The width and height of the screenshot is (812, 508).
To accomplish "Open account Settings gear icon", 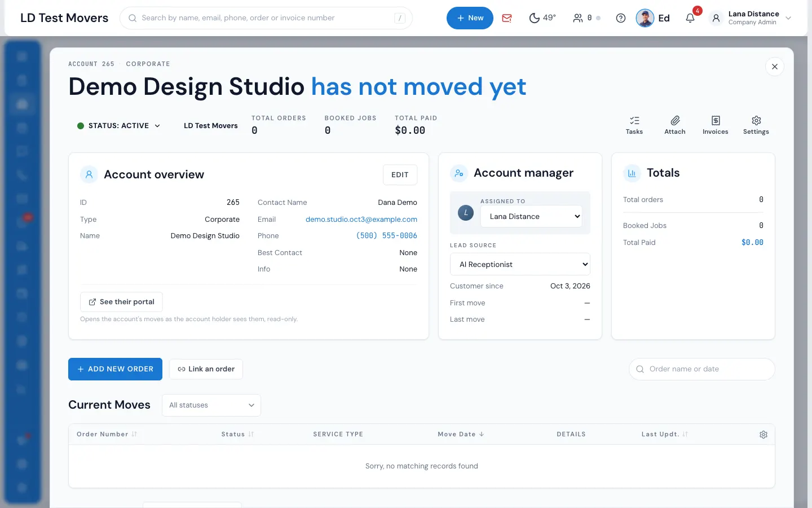I will coord(756,125).
